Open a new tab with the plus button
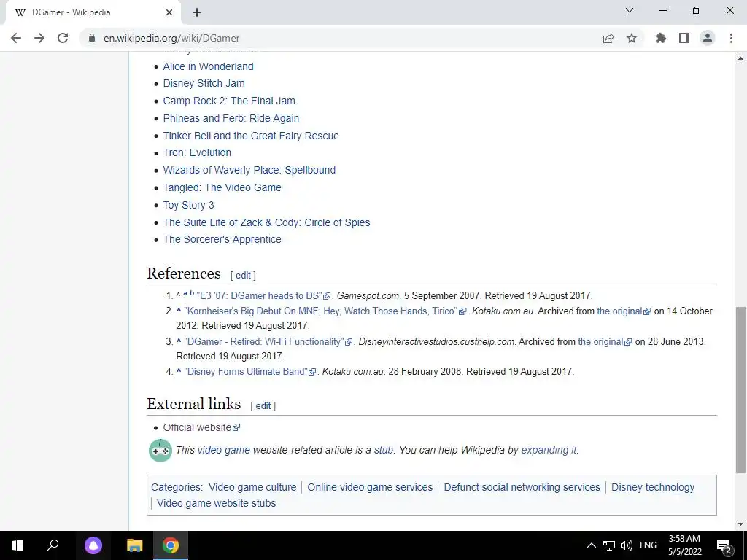The width and height of the screenshot is (747, 560). (x=197, y=12)
